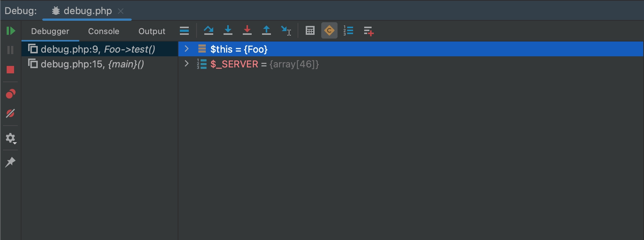Viewport: 644px width, 240px height.
Task: Select the $this = {Foo} row
Action: coord(411,49)
